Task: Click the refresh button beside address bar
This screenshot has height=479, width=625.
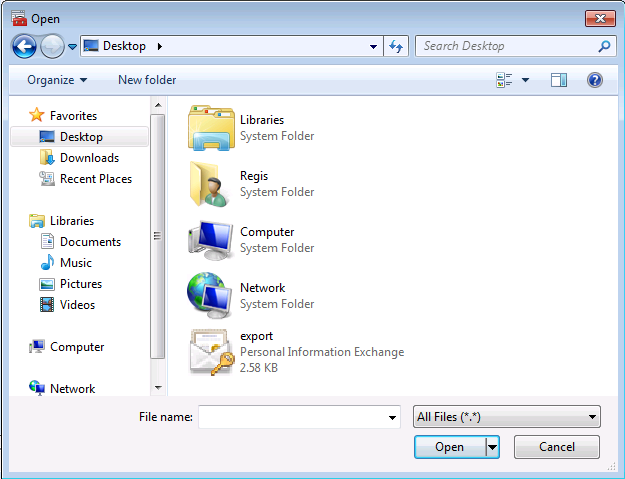Action: (395, 46)
